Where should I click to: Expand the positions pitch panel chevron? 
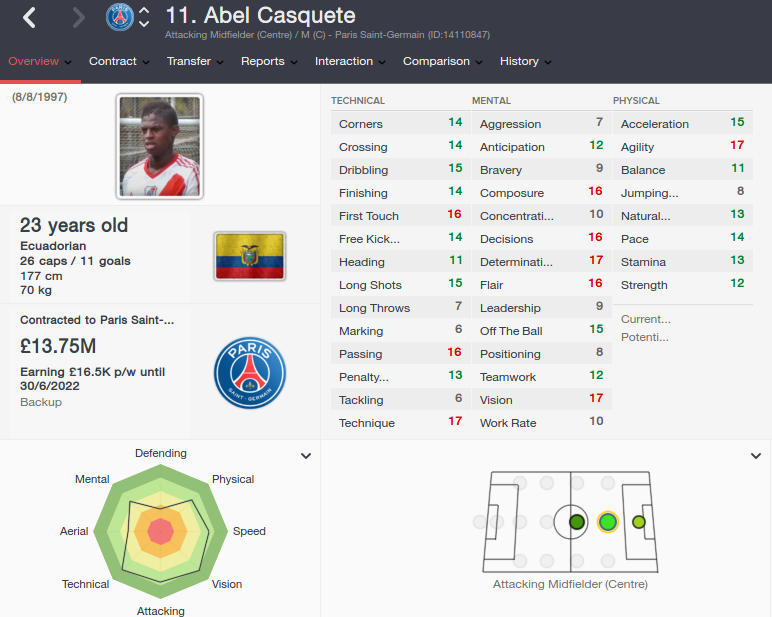(x=756, y=456)
